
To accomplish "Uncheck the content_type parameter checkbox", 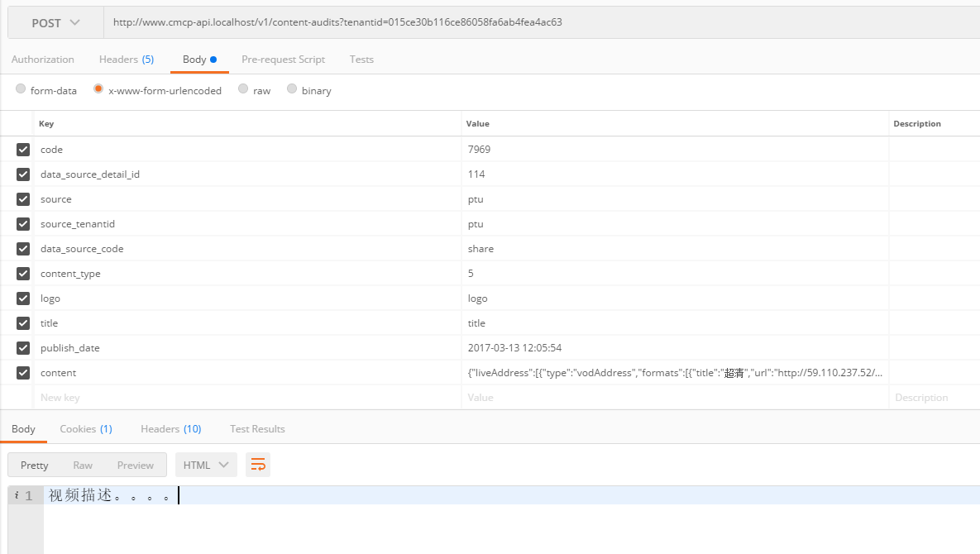I will (x=23, y=274).
